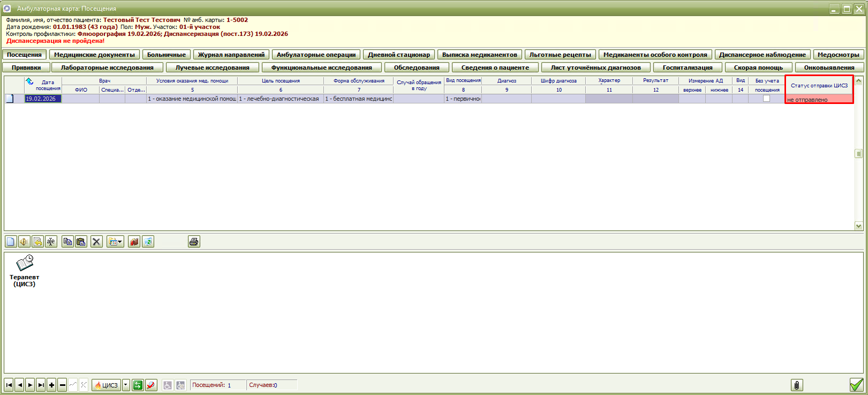Screen dimensions: 868x395
Task: Click the copy documents icon
Action: 67,242
